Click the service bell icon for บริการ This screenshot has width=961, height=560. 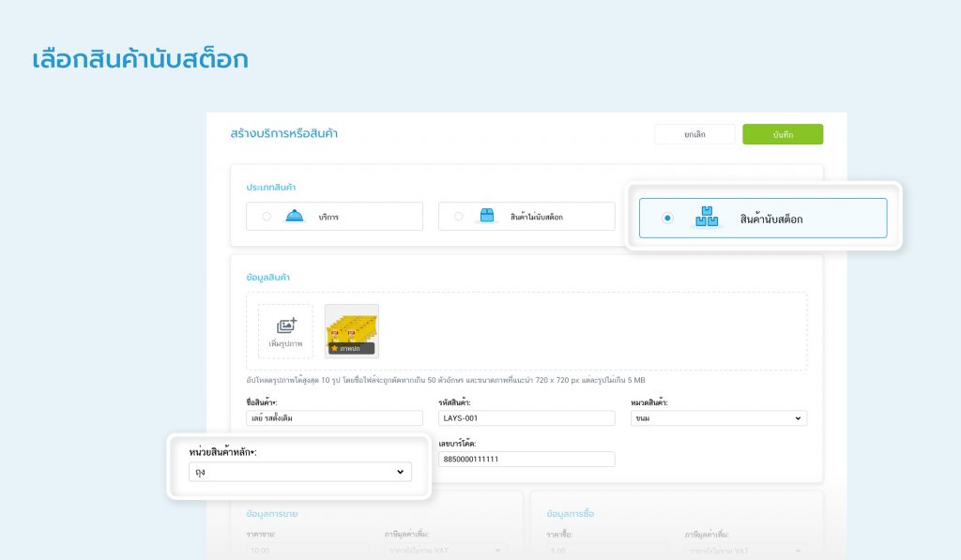294,216
